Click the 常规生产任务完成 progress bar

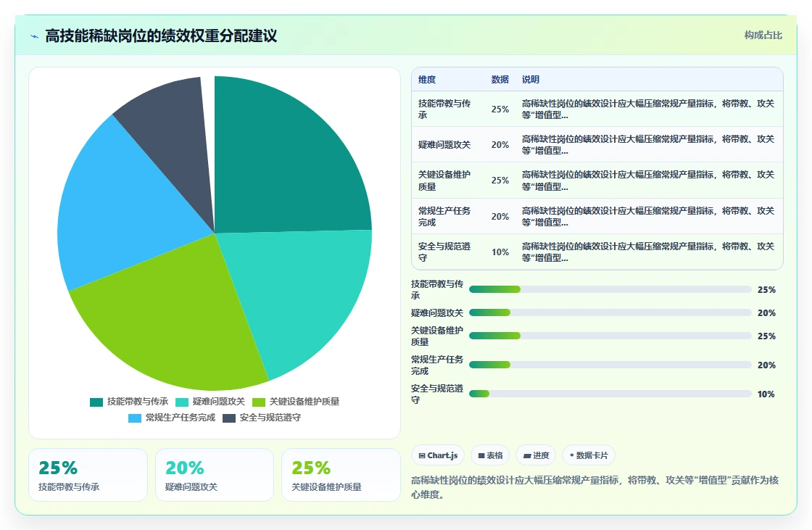coord(610,365)
